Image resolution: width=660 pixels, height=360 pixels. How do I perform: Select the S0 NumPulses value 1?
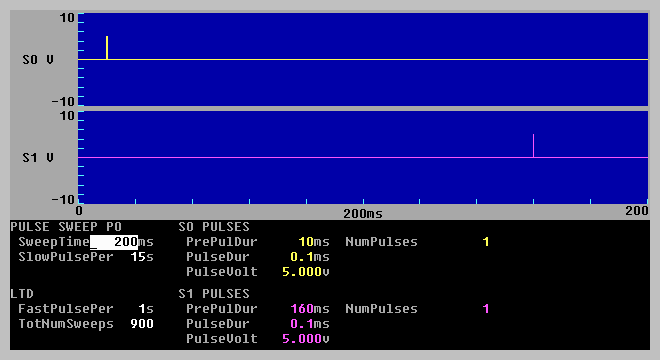[x=486, y=242]
